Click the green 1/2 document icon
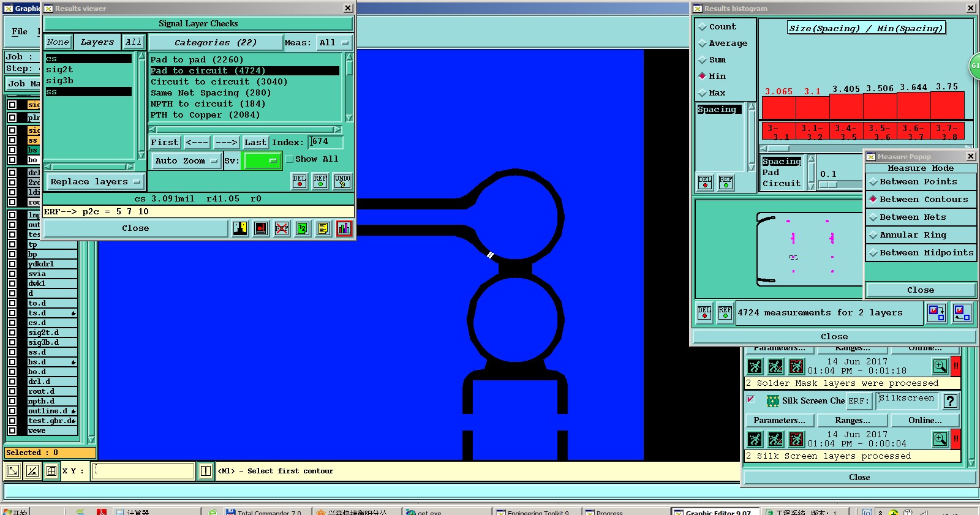The image size is (980, 515). click(x=303, y=228)
